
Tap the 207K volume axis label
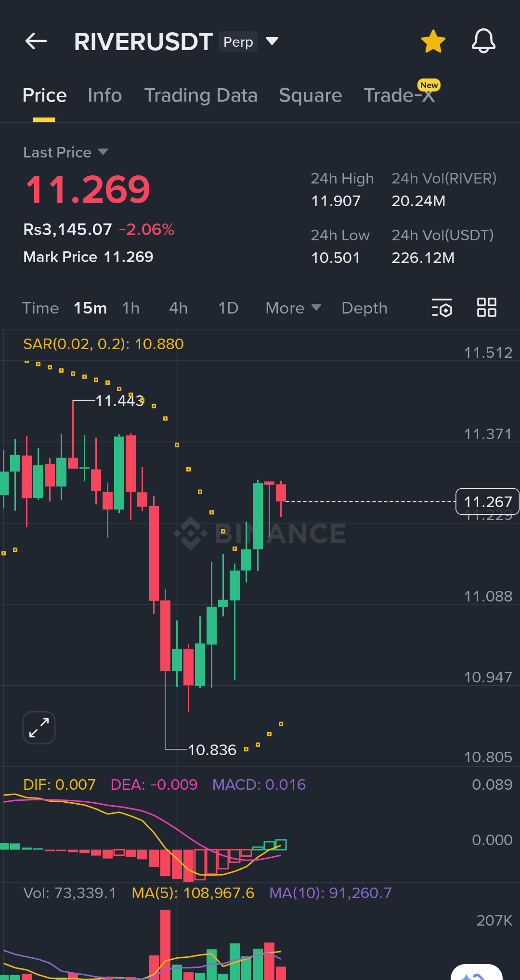[x=494, y=920]
